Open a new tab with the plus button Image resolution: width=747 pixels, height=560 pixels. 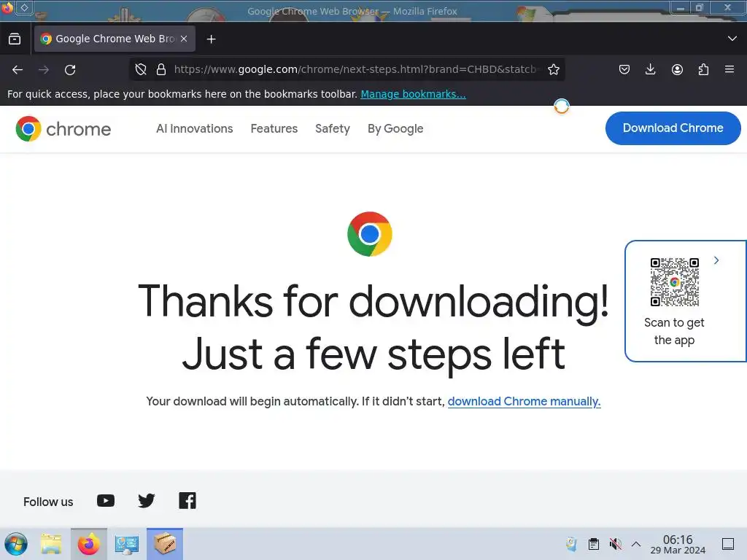pos(211,39)
